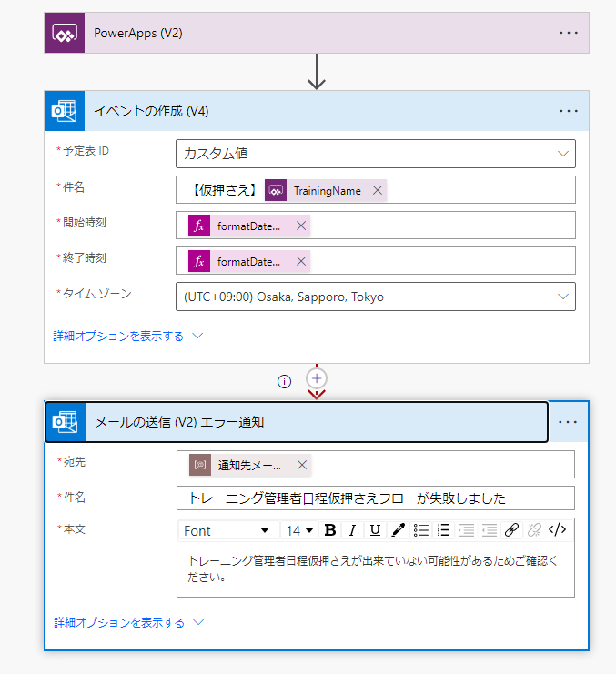Toggle italic formatting in 本文
The height and width of the screenshot is (674, 616).
[x=352, y=530]
